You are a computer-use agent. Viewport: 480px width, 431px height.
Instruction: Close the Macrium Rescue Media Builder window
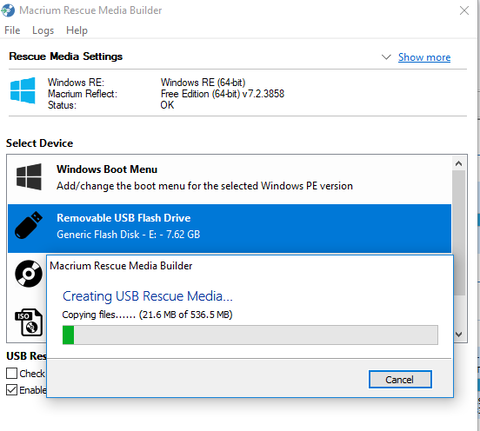(464, 11)
